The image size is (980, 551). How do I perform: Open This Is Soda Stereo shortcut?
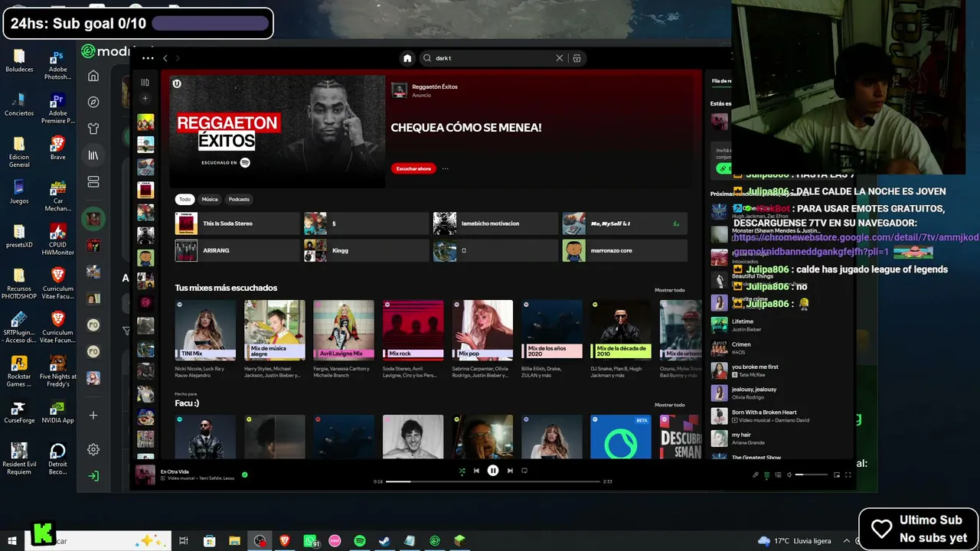237,223
